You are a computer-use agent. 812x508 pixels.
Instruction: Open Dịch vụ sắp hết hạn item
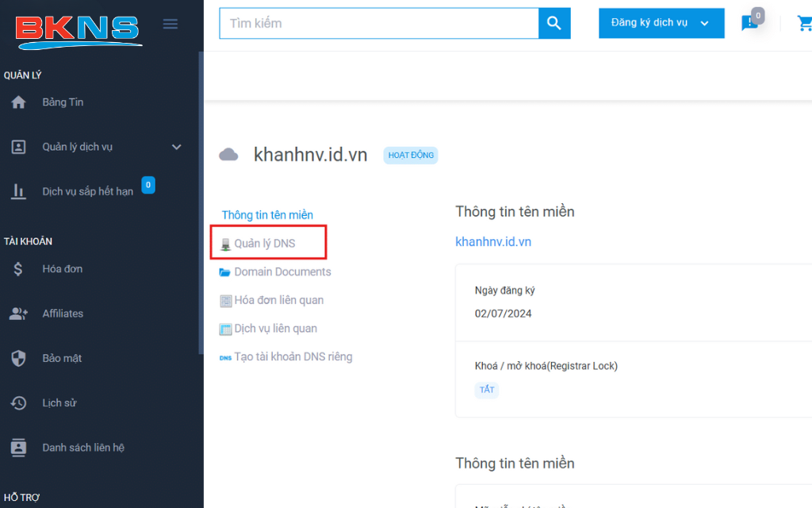point(87,191)
